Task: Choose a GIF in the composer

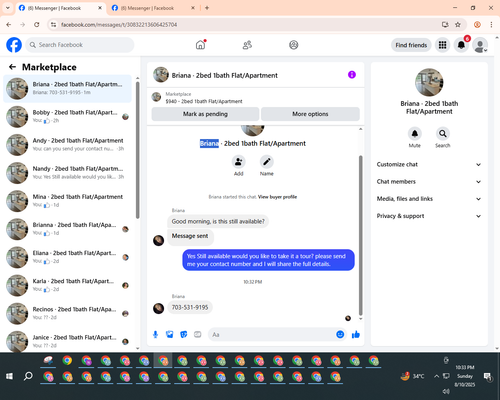Action: (198, 334)
